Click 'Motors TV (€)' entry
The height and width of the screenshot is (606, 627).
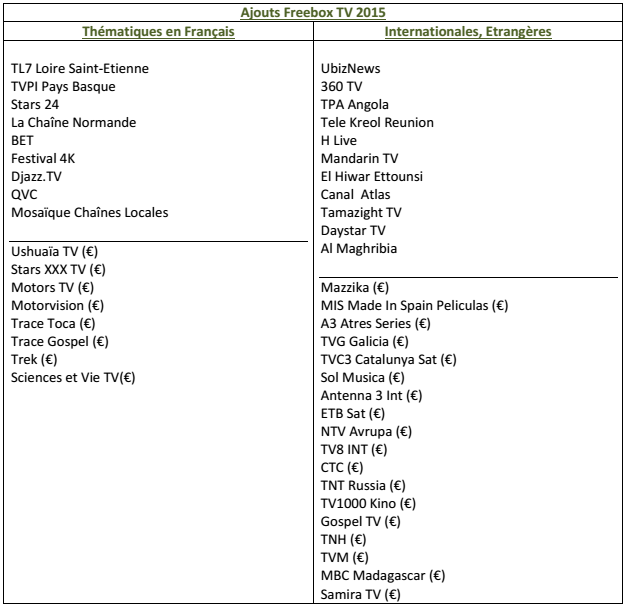click(52, 288)
